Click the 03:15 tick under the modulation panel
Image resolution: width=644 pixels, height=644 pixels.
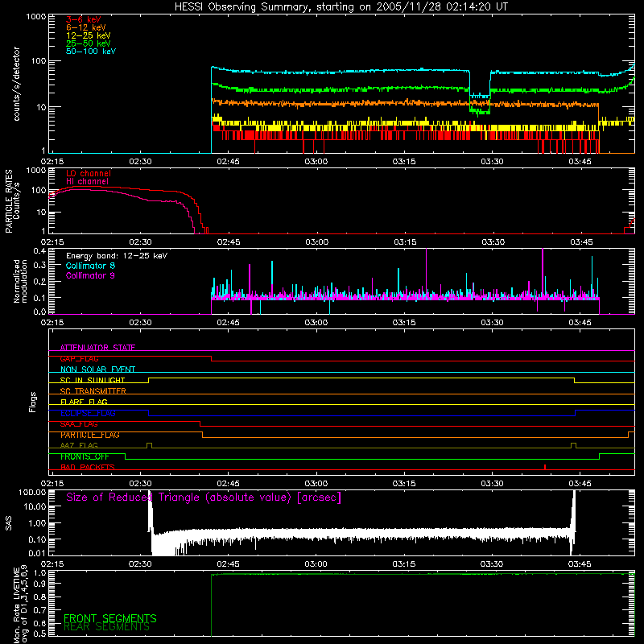point(404,323)
